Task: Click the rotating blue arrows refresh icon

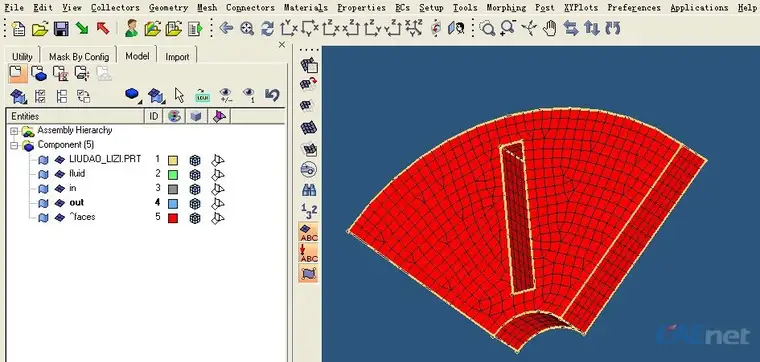Action: pos(268,29)
